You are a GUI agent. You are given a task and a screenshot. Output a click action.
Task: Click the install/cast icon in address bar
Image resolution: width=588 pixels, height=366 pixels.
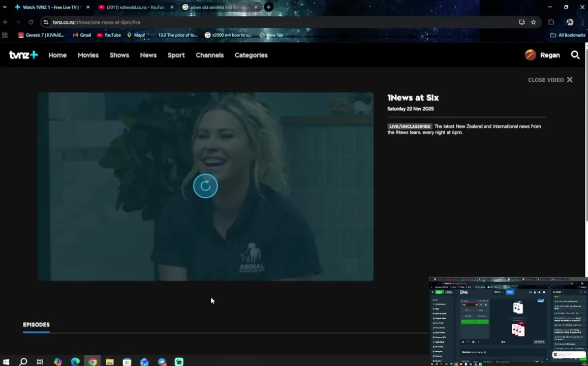pos(521,22)
